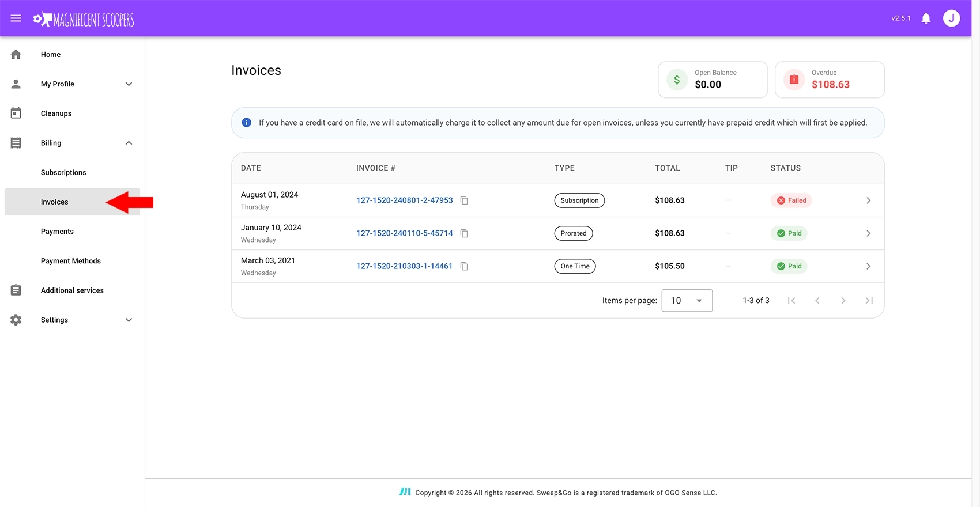
Task: Open Additional services page
Action: pyautogui.click(x=72, y=290)
